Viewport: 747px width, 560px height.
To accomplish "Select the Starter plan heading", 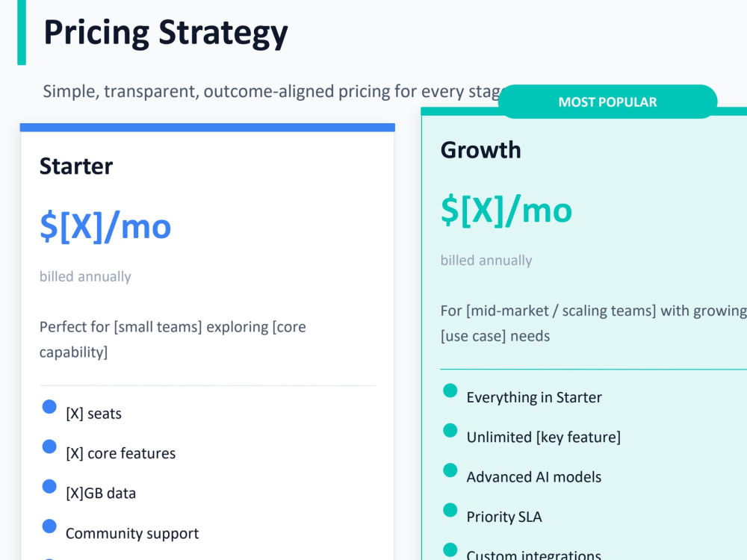I will pos(76,167).
